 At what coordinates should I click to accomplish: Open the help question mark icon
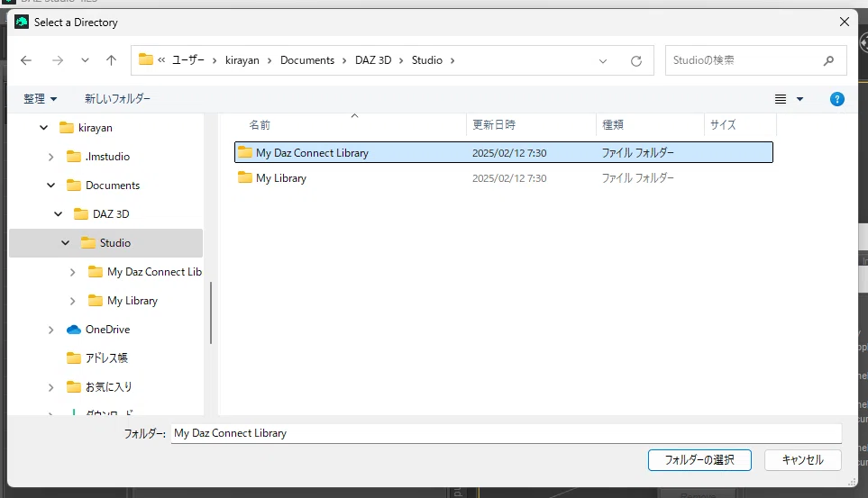point(837,99)
